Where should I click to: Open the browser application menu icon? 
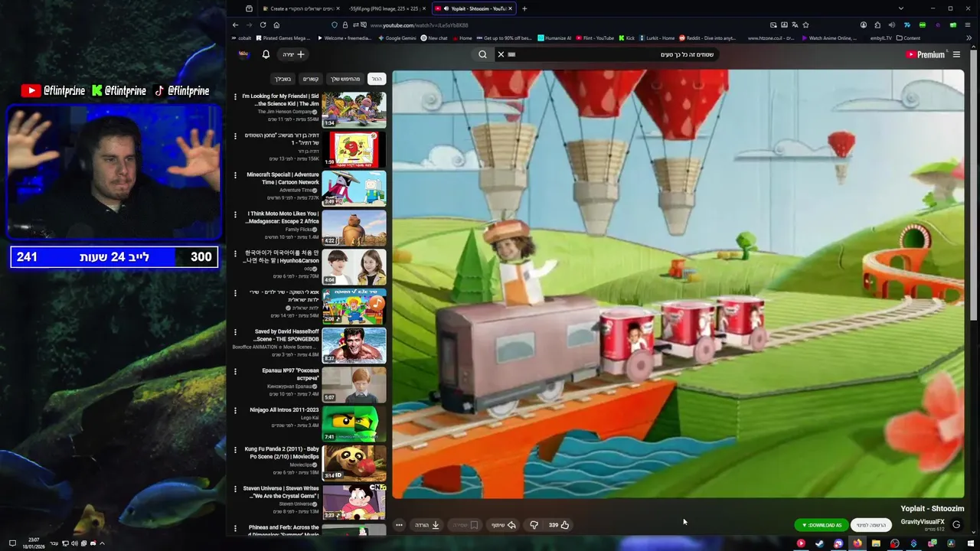969,25
